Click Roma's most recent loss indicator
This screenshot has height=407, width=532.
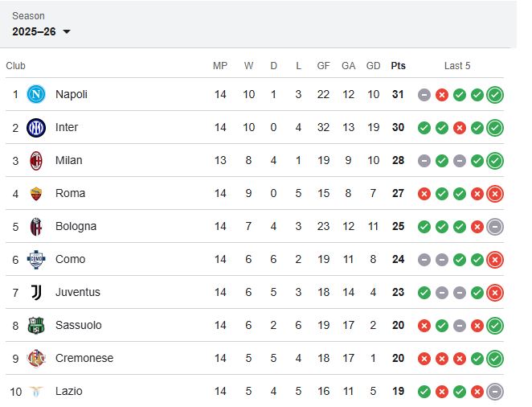point(495,193)
